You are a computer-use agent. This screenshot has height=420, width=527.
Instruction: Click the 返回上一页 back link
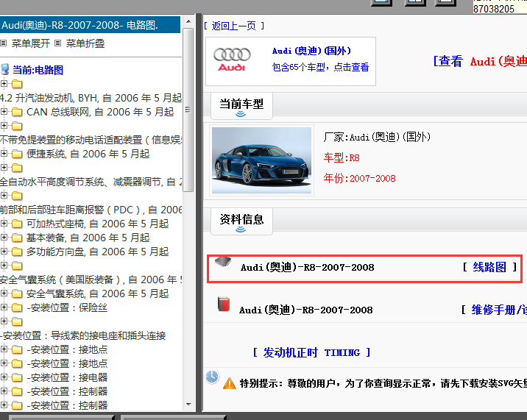pos(234,26)
